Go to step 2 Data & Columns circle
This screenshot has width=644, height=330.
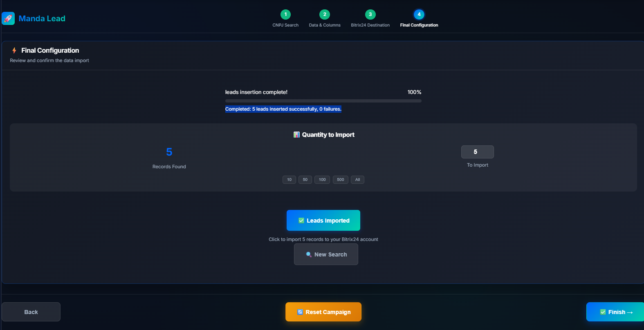(325, 14)
